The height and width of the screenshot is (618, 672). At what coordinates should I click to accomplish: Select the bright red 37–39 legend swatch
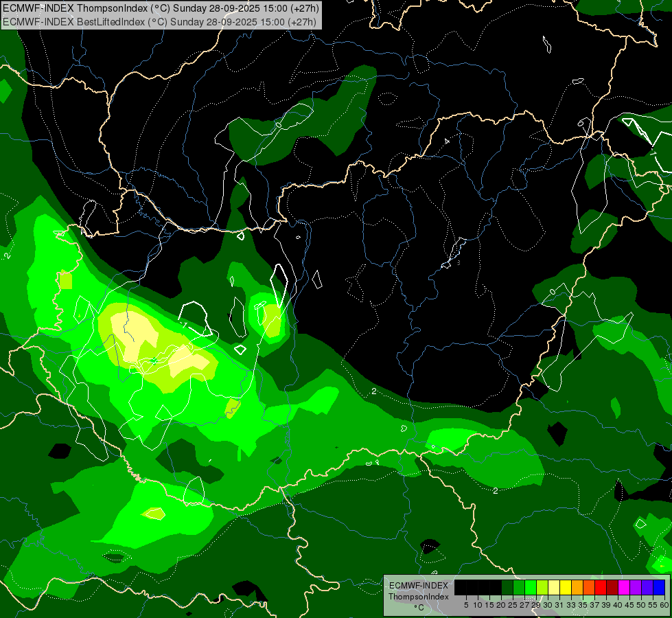click(x=601, y=587)
